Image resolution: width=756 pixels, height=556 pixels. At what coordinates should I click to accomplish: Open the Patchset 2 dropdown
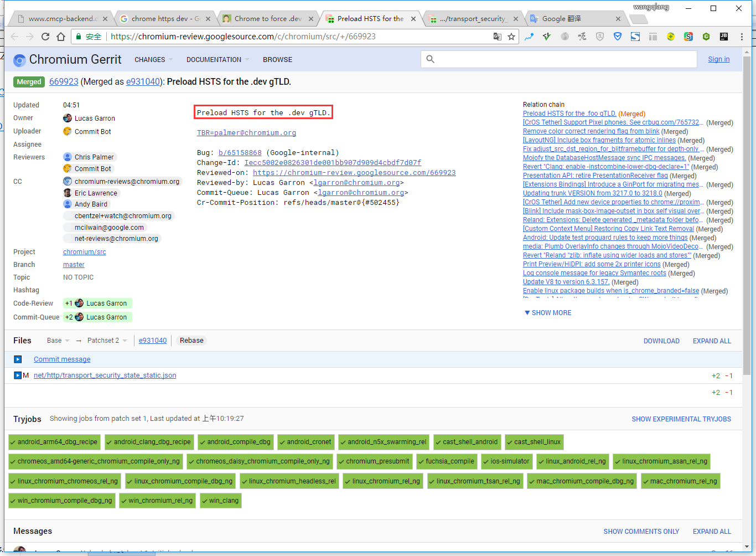pos(107,341)
